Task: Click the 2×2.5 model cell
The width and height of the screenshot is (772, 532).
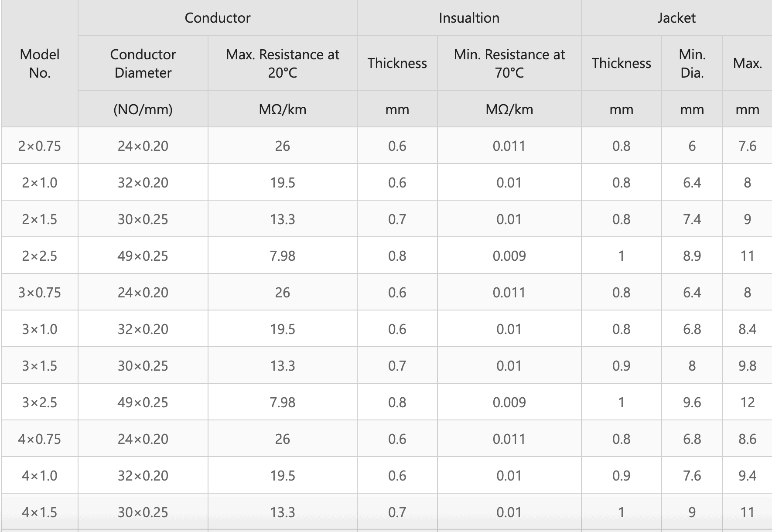Action: [x=40, y=256]
